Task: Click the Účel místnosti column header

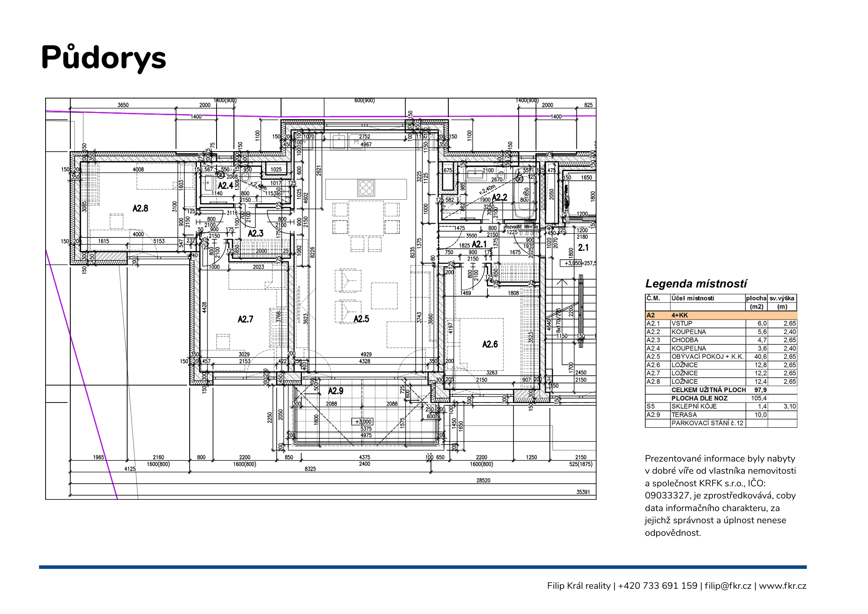Action: pyautogui.click(x=693, y=298)
